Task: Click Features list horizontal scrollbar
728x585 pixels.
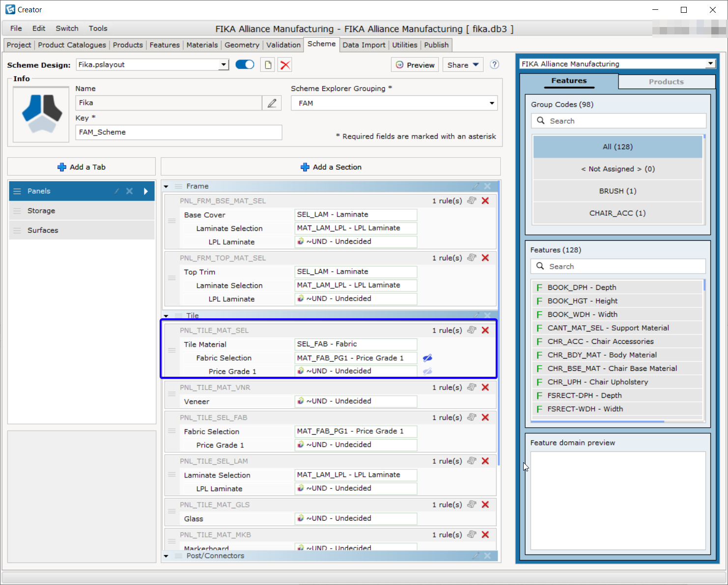Action: tap(598, 421)
